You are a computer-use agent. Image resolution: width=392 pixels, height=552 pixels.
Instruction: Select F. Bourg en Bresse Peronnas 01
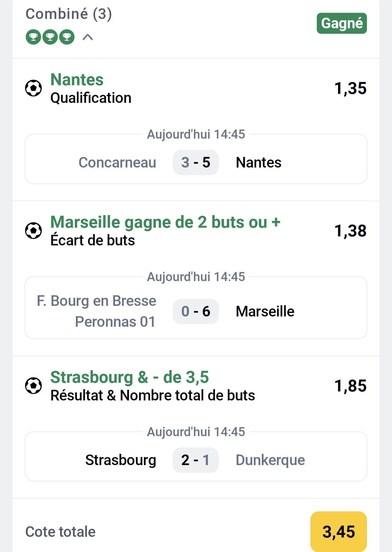[96, 311]
